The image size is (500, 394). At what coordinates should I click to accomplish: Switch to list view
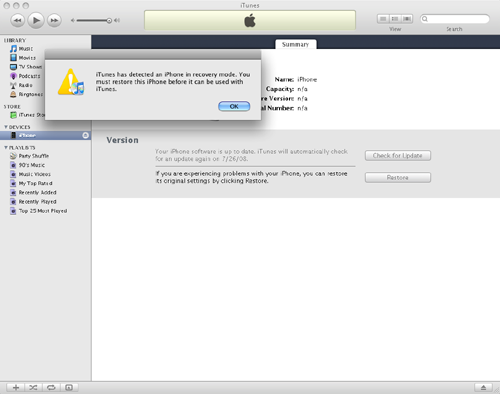pos(383,19)
